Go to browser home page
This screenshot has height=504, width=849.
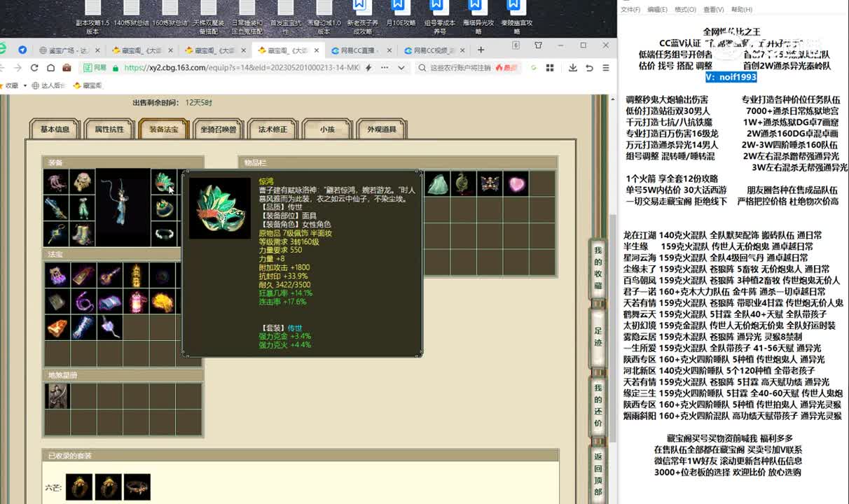50,68
